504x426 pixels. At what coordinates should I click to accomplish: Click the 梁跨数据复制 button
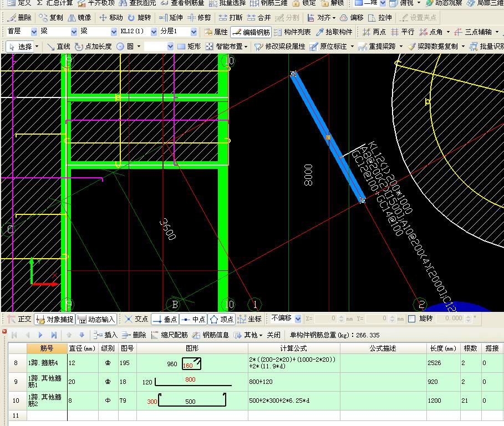(x=432, y=47)
